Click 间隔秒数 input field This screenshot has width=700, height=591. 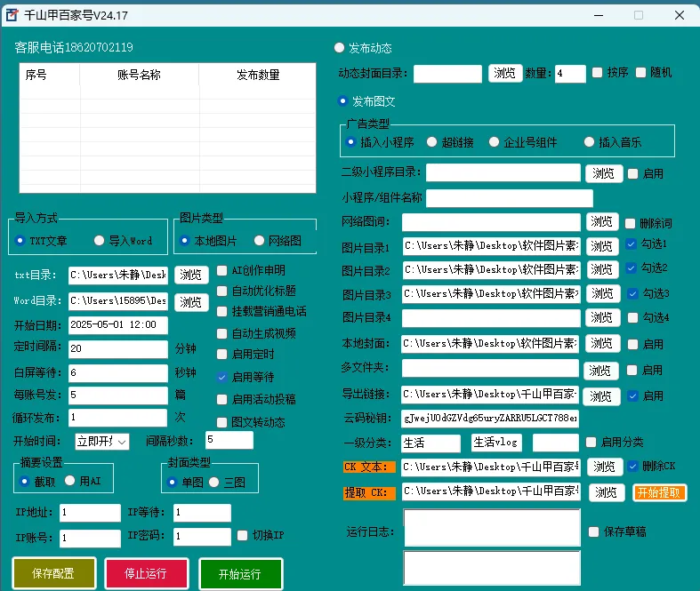(229, 440)
